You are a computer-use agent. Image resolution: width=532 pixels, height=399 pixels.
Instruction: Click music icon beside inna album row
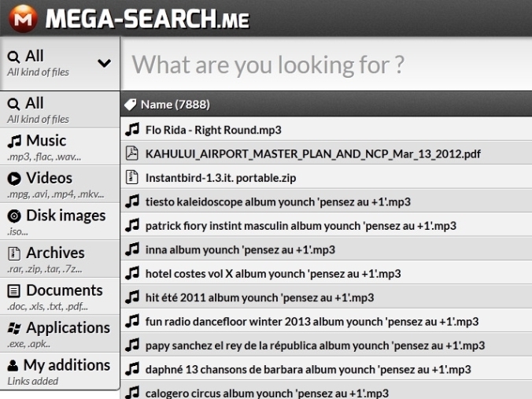point(132,249)
